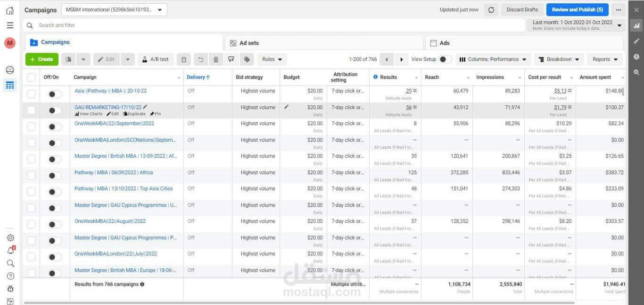Click the trash Delete toolbar icon
644x305 pixels.
(216, 59)
